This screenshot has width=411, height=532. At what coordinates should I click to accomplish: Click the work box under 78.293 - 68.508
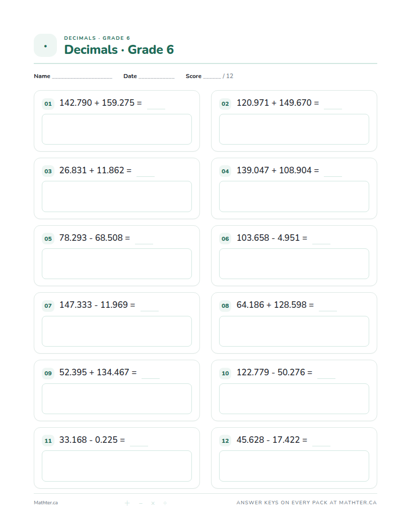(x=117, y=263)
